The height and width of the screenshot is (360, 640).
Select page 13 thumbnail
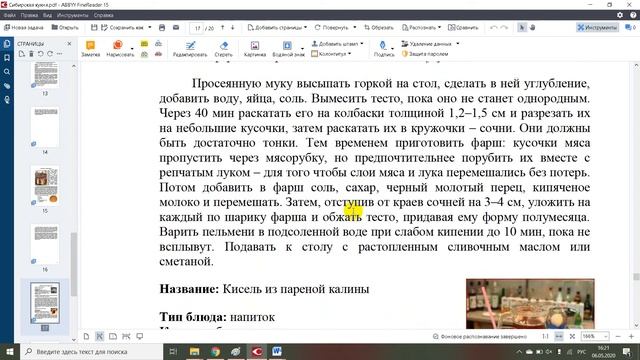click(45, 76)
